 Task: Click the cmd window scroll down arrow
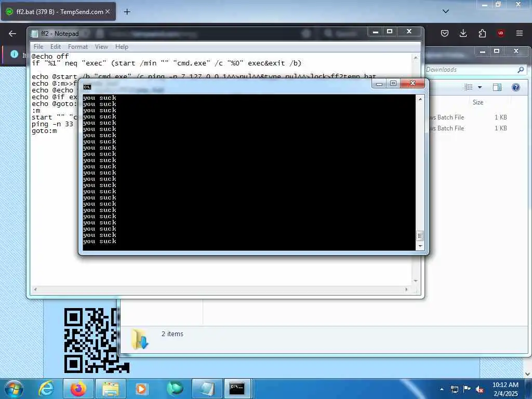pos(420,246)
